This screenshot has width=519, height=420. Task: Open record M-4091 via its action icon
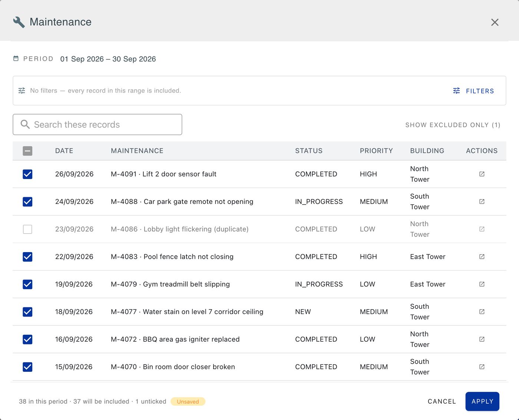click(x=482, y=174)
